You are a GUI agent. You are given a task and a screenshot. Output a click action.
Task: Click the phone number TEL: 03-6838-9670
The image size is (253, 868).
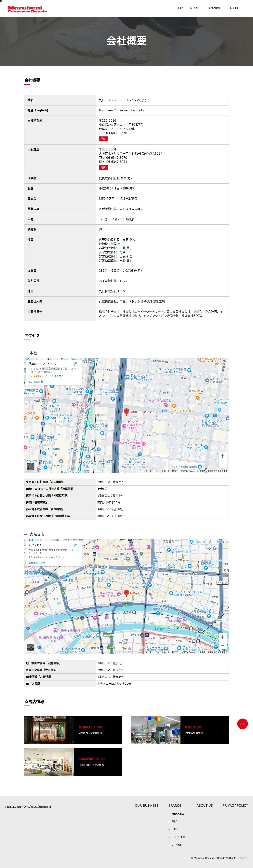pos(113,133)
